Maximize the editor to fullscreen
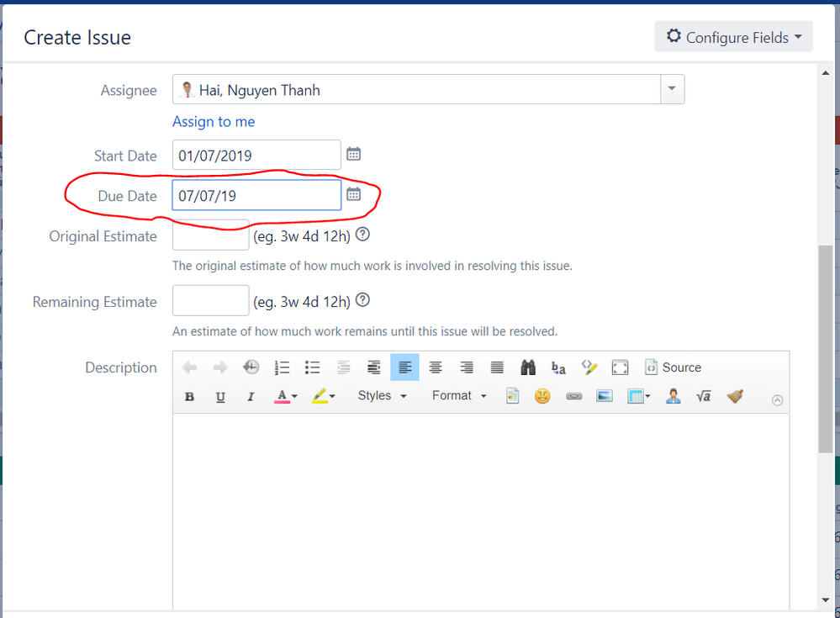This screenshot has height=618, width=840. coord(620,367)
